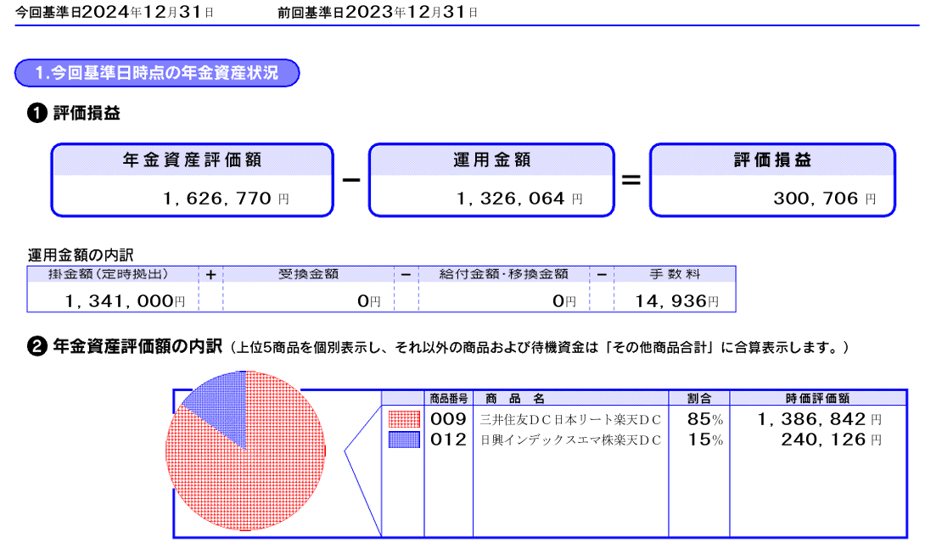The image size is (925, 560).
Task: Select the 日興インデックスエマ株楽天DC product name
Action: 570,440
